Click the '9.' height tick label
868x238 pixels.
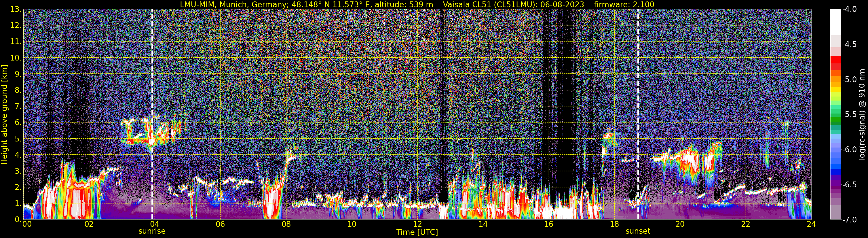pyautogui.click(x=18, y=74)
